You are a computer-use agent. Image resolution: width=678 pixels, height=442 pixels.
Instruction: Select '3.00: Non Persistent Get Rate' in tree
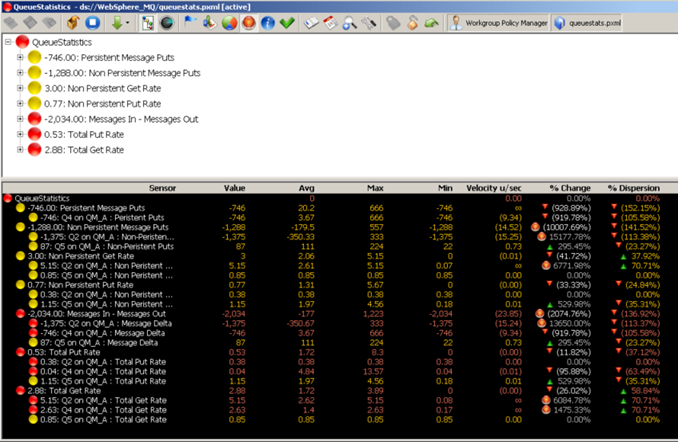[102, 88]
